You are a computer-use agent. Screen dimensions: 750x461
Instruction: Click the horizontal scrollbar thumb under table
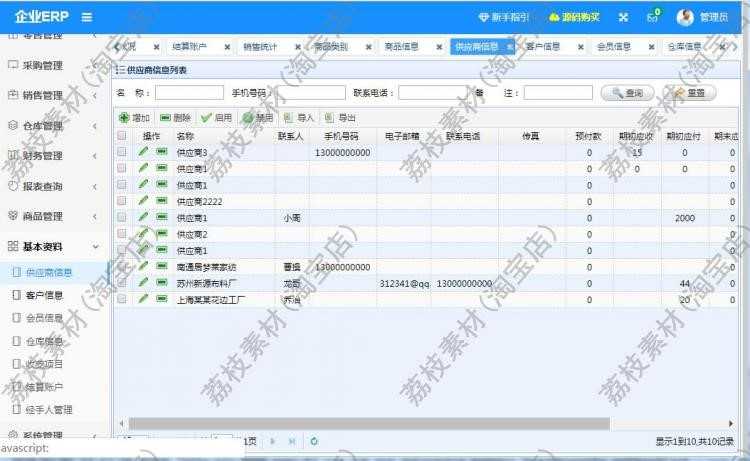coord(369,423)
